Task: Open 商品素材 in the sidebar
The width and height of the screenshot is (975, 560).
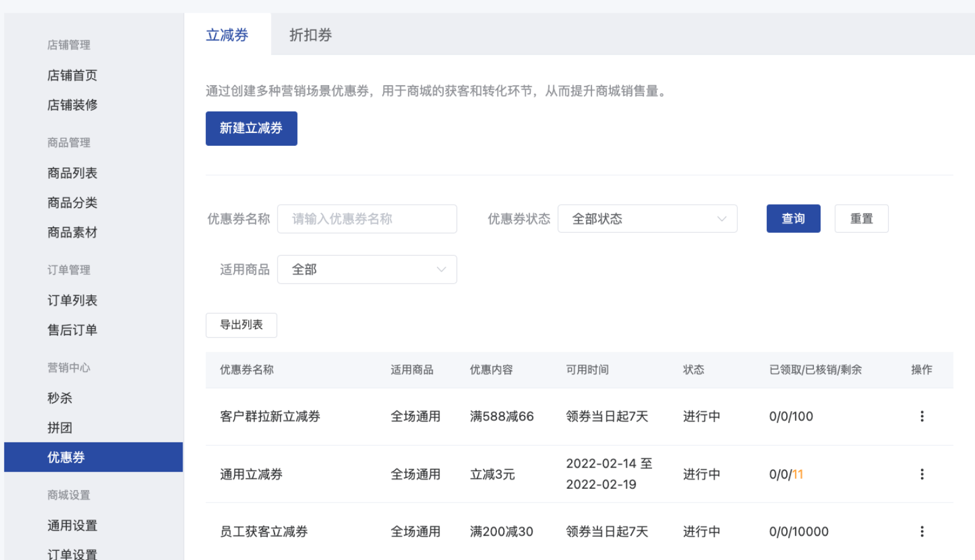Action: pos(72,232)
